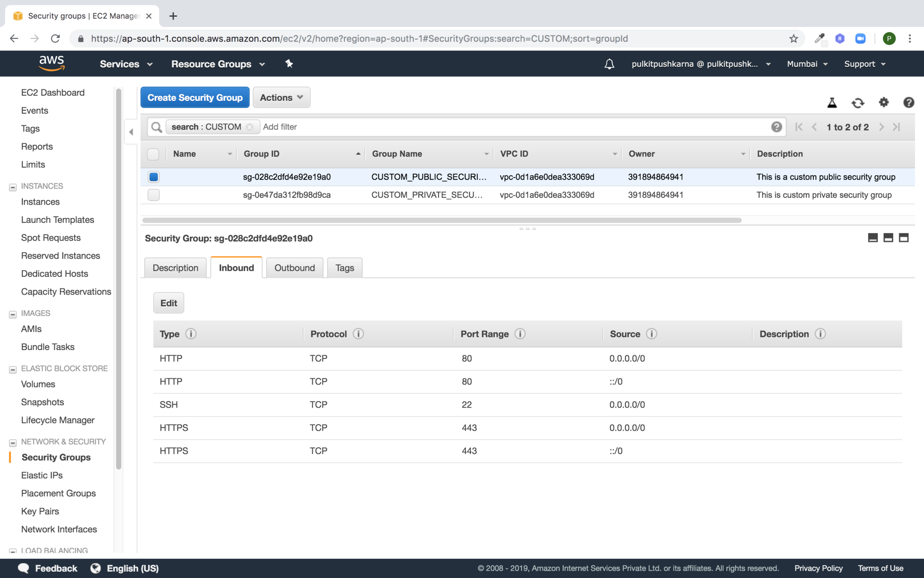This screenshot has height=578, width=924.
Task: Click the horizontal table scrollbar
Action: (x=441, y=220)
